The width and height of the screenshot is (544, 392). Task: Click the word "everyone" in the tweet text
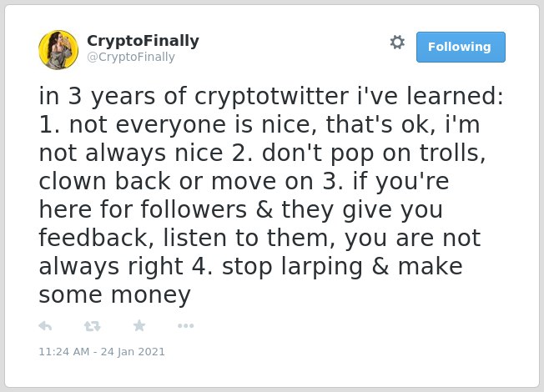171,125
